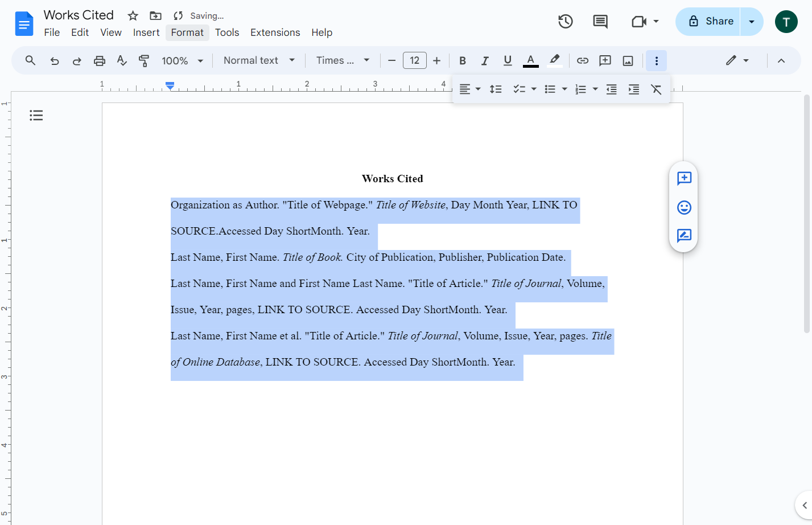Increase indent of selected text
Image resolution: width=812 pixels, height=525 pixels.
coord(634,89)
